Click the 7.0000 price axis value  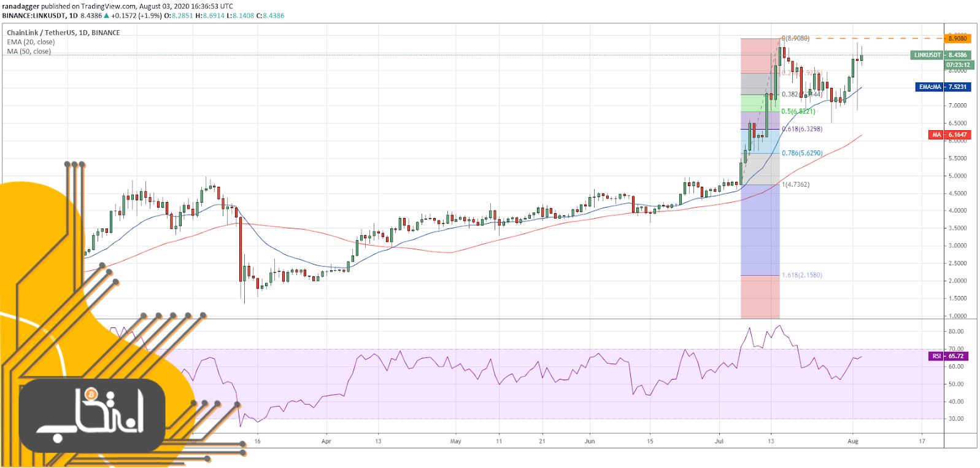(x=957, y=106)
